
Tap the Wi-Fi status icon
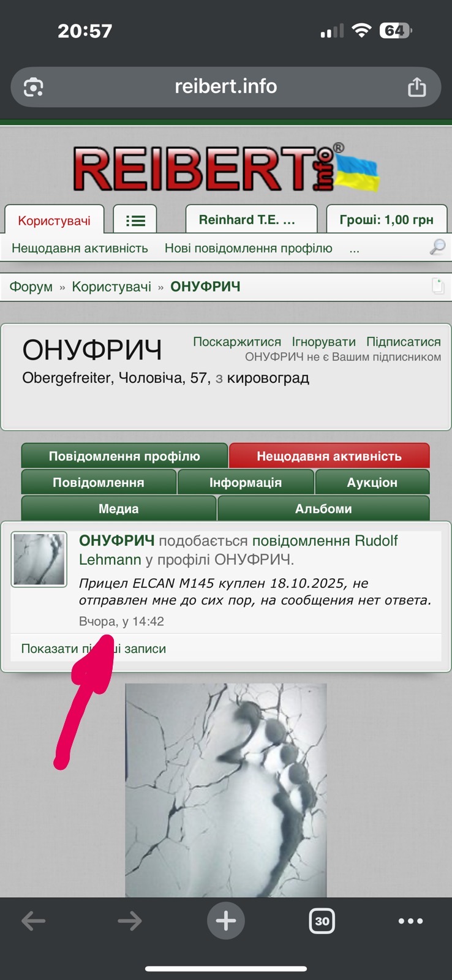coord(362,31)
